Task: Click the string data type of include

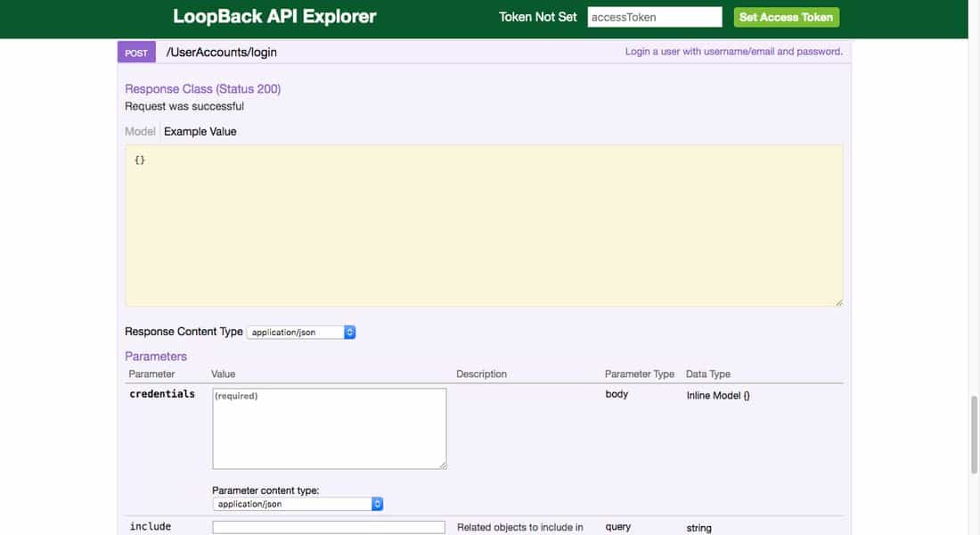Action: tap(698, 528)
